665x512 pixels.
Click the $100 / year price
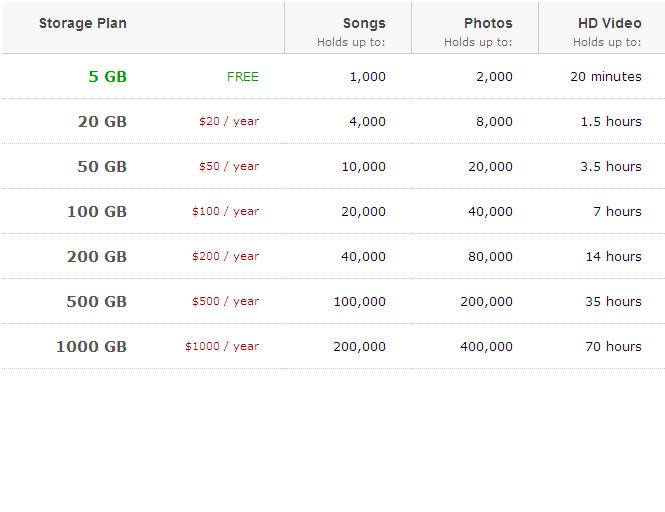pos(226,212)
